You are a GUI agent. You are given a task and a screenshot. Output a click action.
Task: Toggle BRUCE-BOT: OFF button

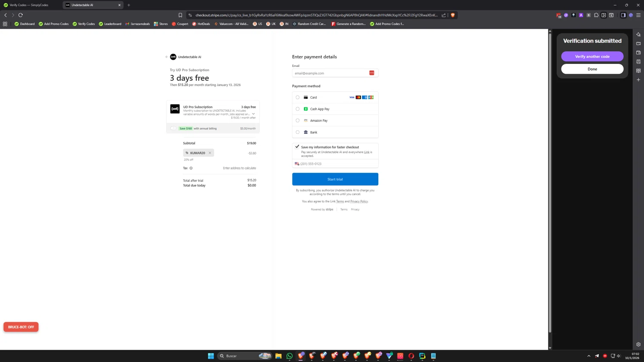coord(21,327)
